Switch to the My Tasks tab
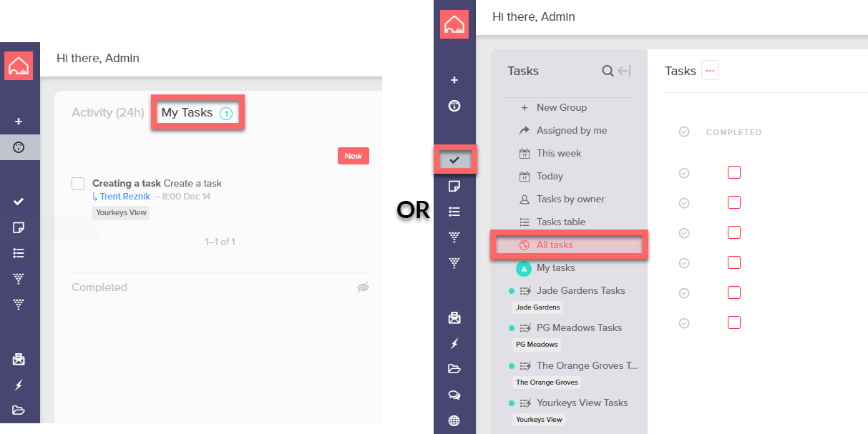 pos(198,112)
